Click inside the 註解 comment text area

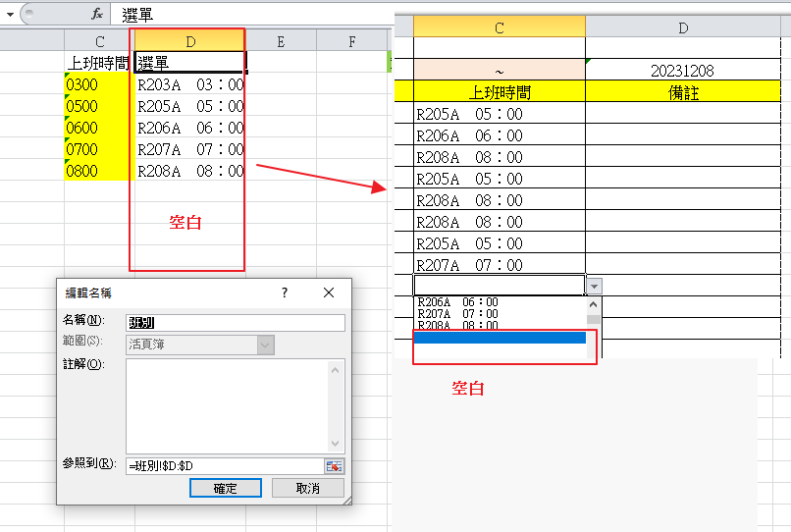[x=227, y=406]
